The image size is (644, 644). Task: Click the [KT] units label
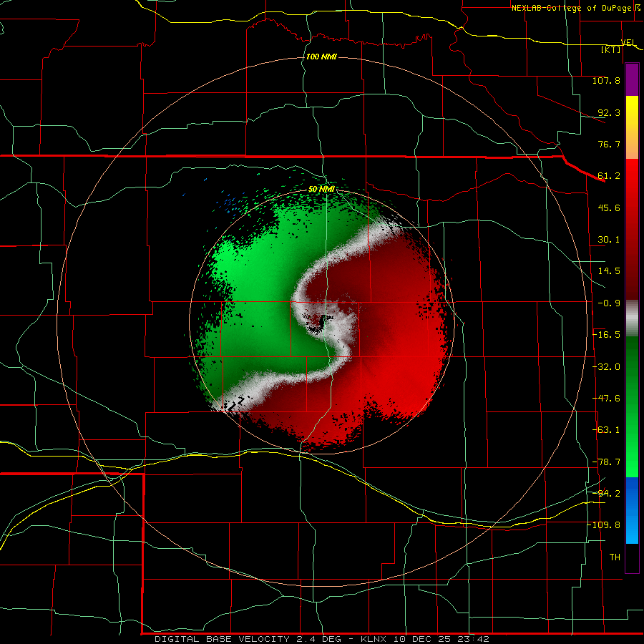[x=610, y=49]
